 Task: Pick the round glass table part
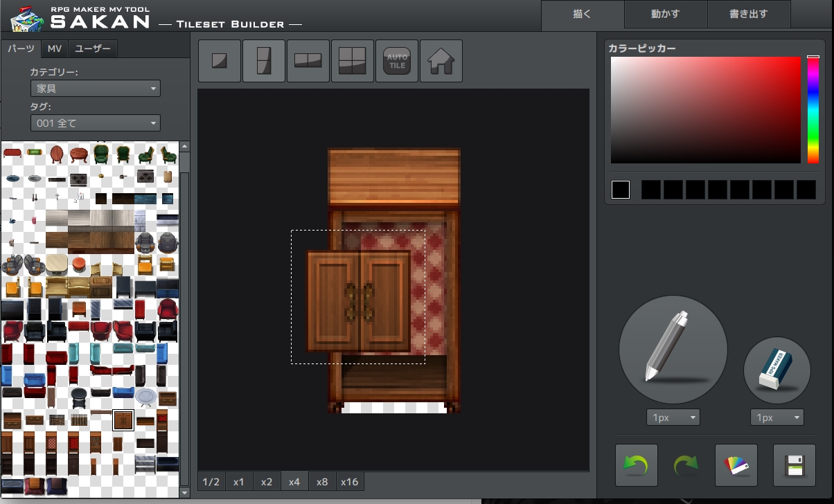point(145,397)
